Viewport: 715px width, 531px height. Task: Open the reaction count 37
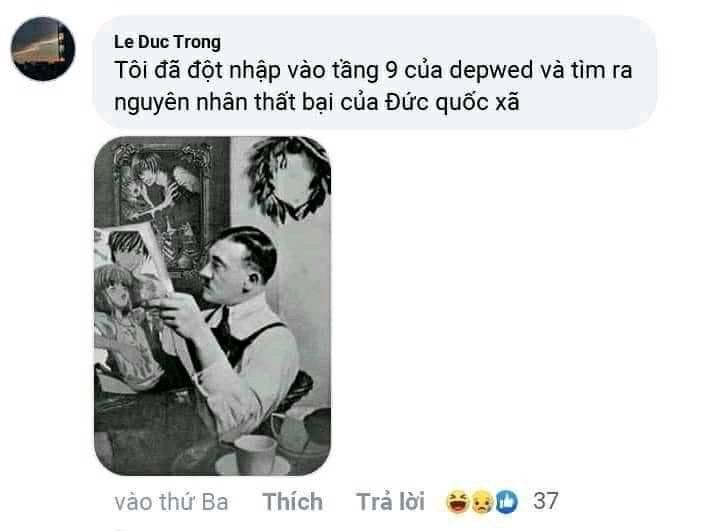point(546,501)
